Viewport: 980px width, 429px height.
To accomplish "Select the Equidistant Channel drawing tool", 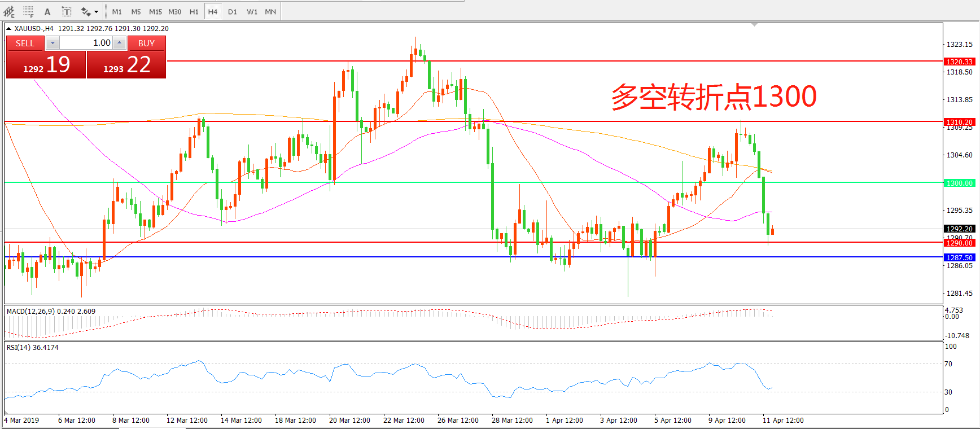I will (x=9, y=11).
